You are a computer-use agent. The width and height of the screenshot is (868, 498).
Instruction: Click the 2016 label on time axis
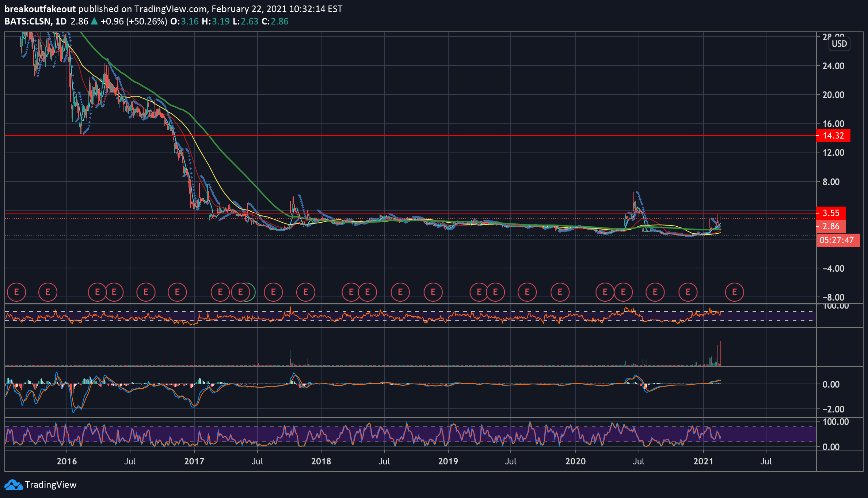coord(67,461)
